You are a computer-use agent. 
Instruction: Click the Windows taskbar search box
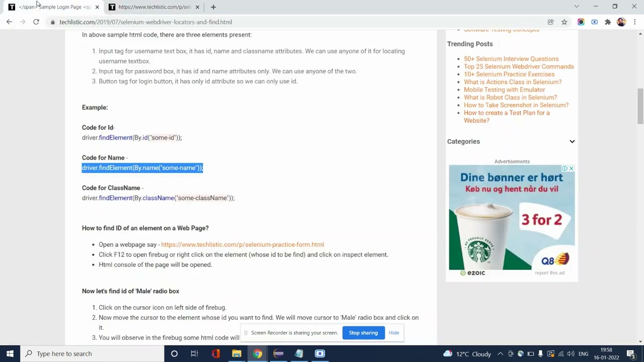92,353
